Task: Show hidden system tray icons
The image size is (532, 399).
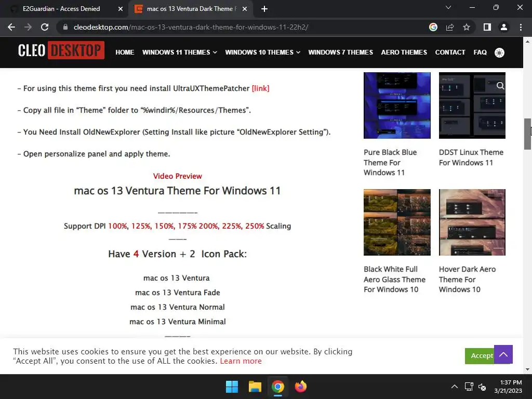Action: click(x=455, y=387)
